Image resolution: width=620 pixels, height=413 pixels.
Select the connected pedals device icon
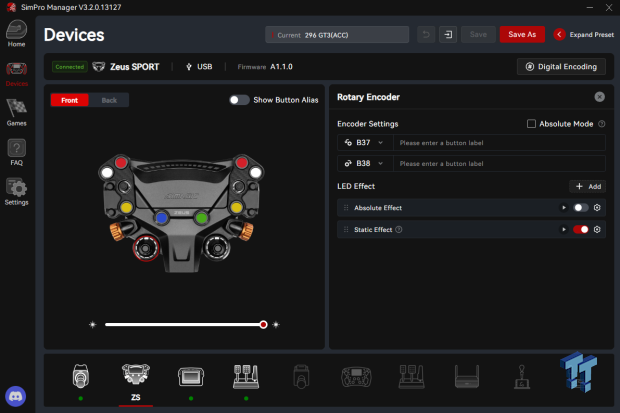246,377
